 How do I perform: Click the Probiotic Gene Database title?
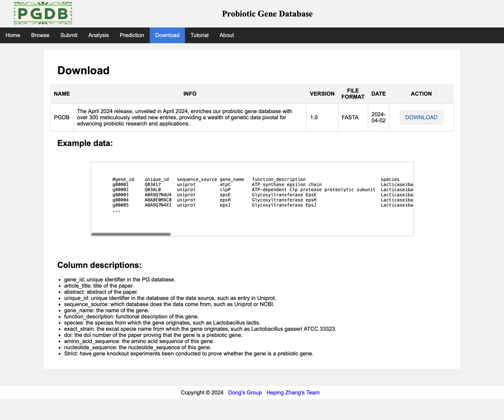pyautogui.click(x=267, y=14)
